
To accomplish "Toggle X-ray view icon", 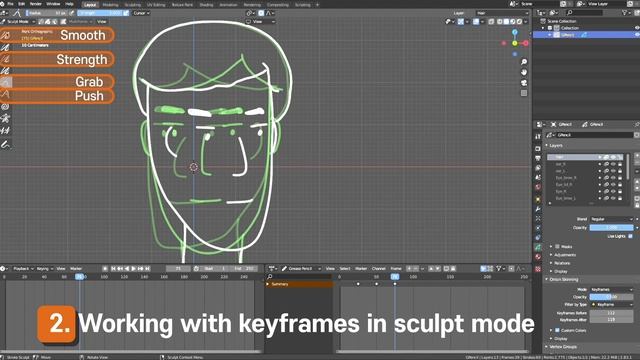I will [x=491, y=21].
